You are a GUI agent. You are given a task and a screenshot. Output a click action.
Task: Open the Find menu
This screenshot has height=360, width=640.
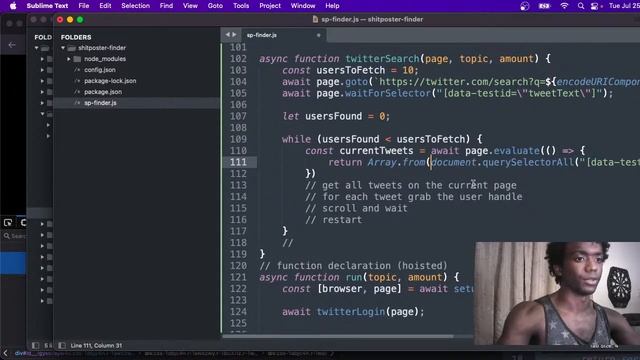[x=166, y=6]
